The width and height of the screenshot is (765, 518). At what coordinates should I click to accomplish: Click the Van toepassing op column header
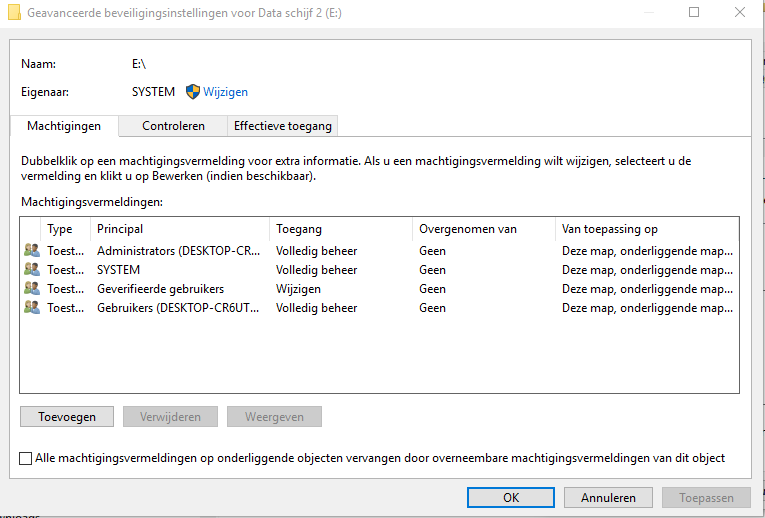click(646, 229)
